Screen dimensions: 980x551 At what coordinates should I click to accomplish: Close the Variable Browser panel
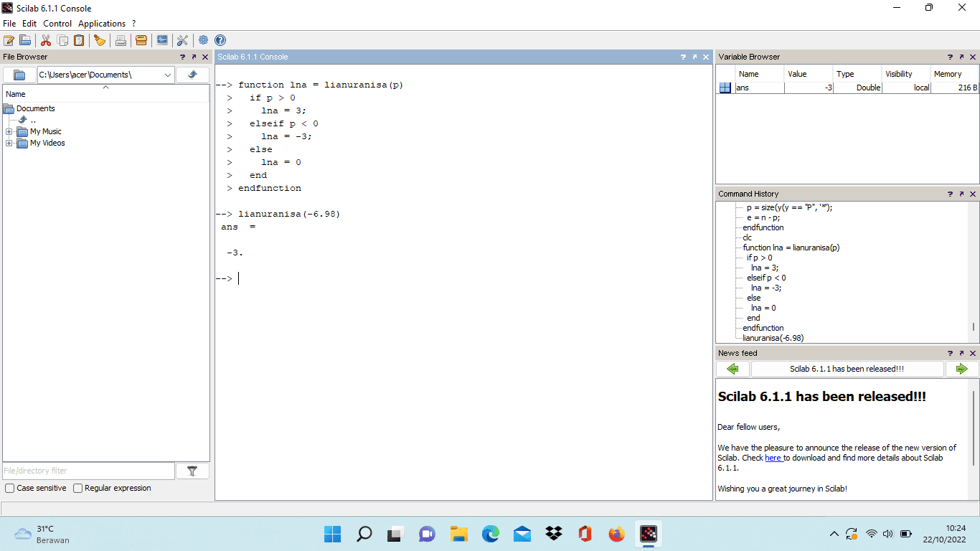tap(973, 57)
